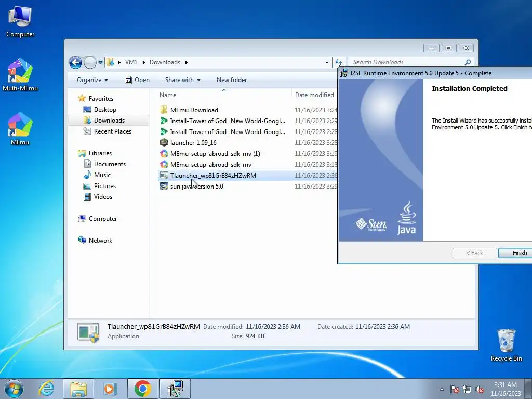Click New folder in the toolbar
532x399 pixels.
(232, 79)
